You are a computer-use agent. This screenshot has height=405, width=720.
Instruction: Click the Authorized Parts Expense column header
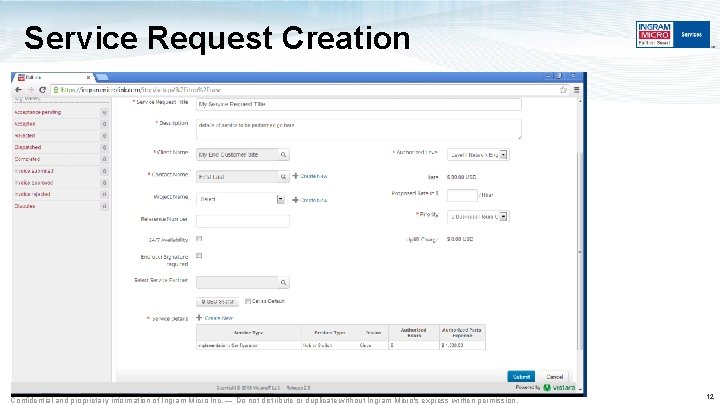point(461,332)
